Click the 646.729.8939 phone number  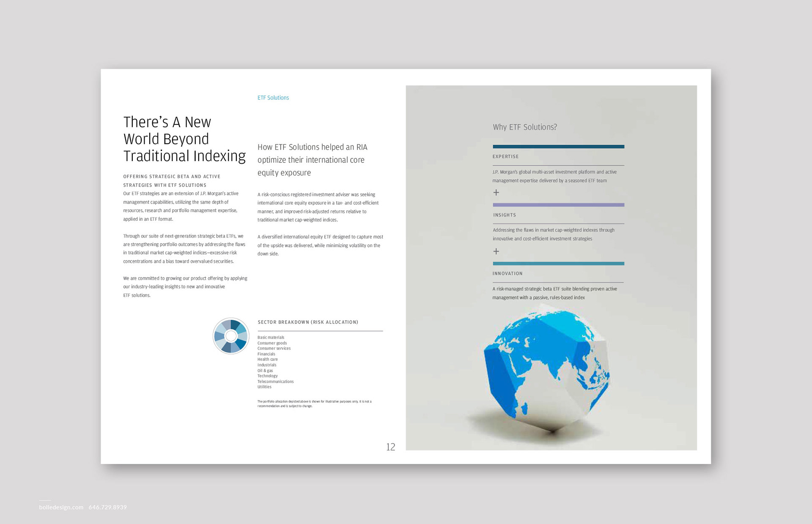tap(107, 507)
